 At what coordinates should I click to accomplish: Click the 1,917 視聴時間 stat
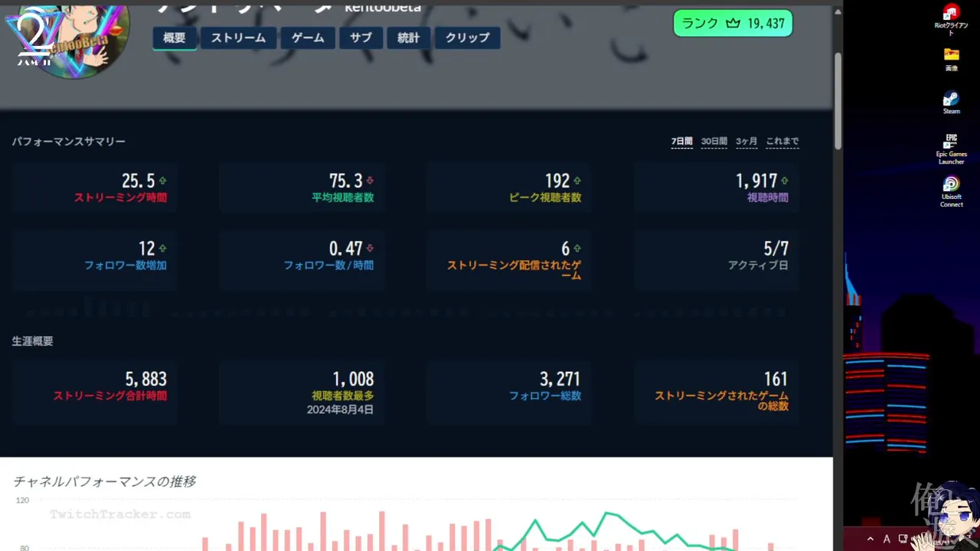(717, 187)
